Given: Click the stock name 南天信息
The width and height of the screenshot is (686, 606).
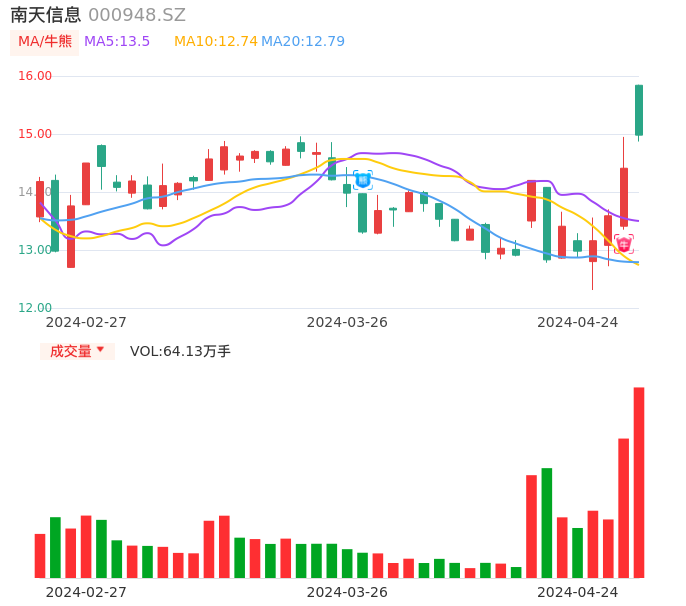Looking at the screenshot, I should pyautogui.click(x=46, y=15).
